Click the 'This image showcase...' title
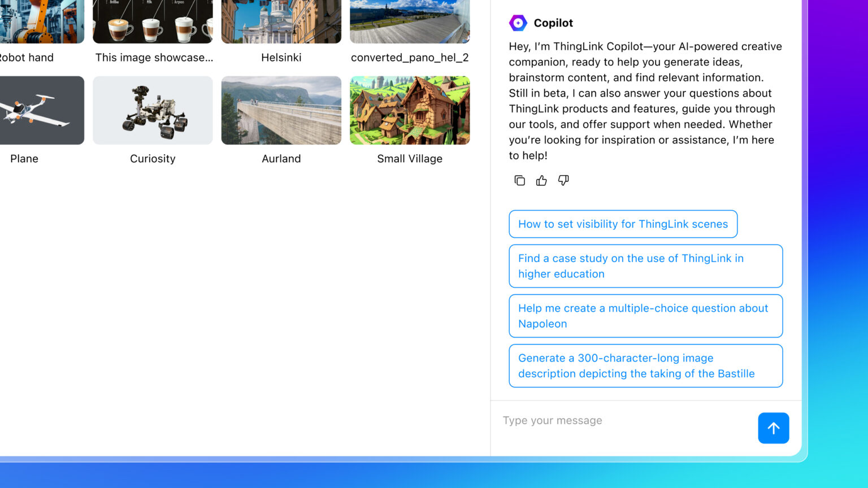This screenshot has width=868, height=488. [154, 57]
